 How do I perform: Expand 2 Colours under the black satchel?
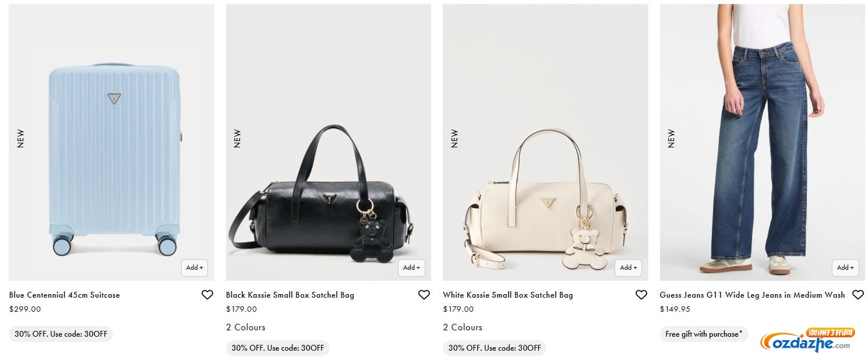click(x=246, y=327)
